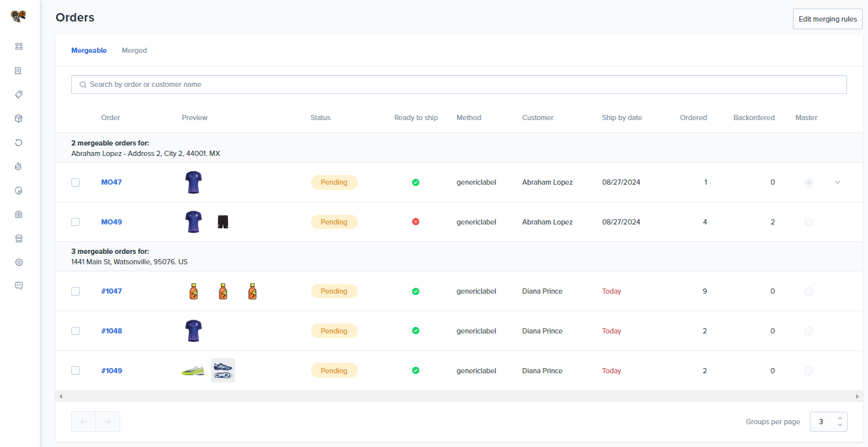Viewport: 868px width, 447px height.
Task: Open order #1049 link
Action: tap(112, 371)
